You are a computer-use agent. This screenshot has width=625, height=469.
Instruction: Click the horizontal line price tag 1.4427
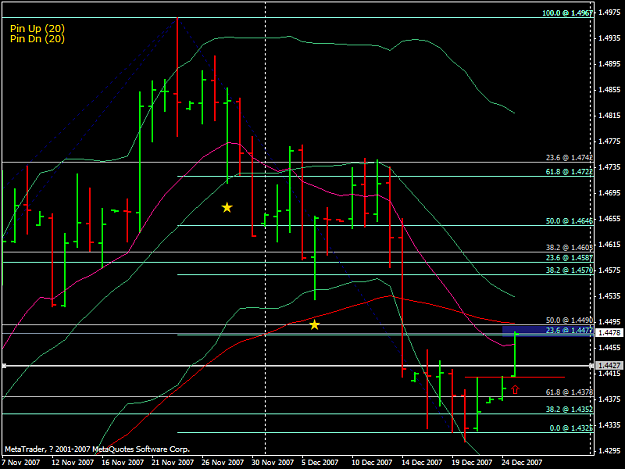click(609, 365)
